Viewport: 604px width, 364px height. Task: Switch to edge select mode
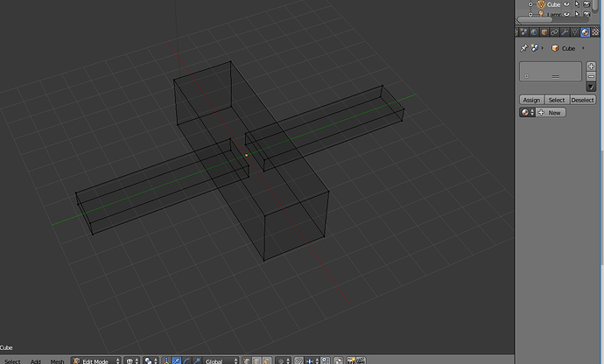click(256, 360)
